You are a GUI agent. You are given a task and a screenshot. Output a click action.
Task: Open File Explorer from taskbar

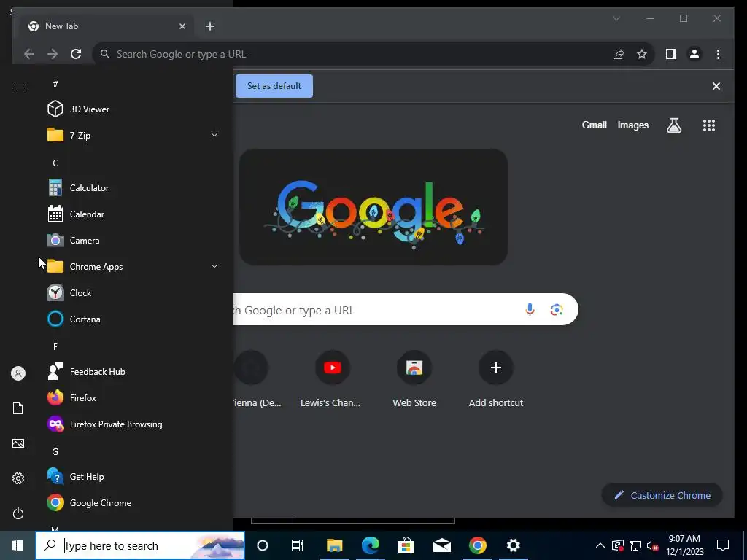[x=334, y=545]
